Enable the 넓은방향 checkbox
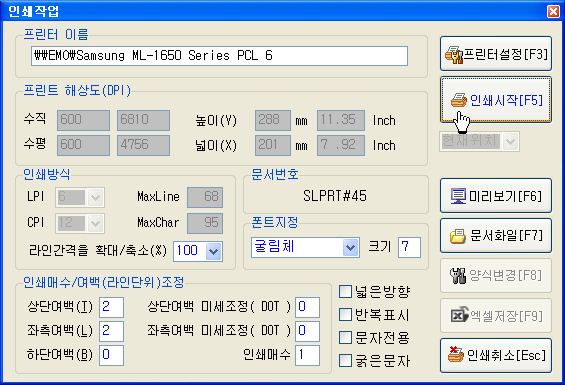The width and height of the screenshot is (565, 385). click(346, 291)
